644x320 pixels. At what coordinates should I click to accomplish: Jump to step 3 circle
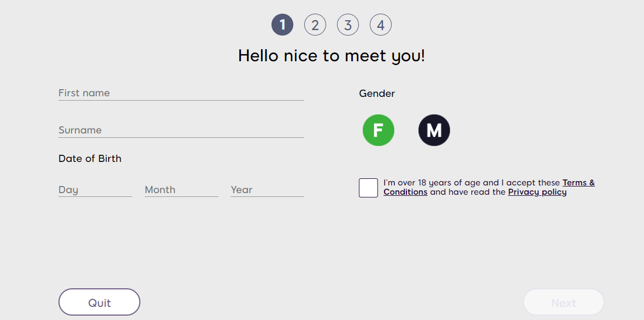pyautogui.click(x=348, y=25)
